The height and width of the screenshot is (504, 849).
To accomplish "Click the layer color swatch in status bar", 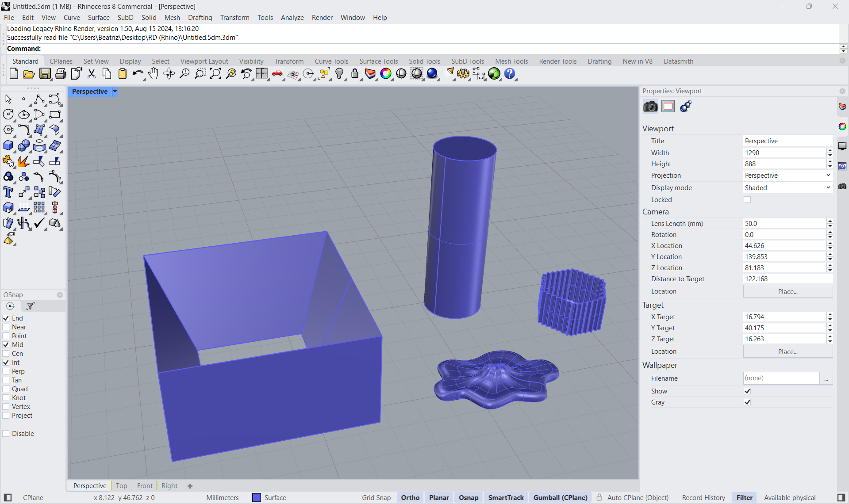I will click(257, 497).
